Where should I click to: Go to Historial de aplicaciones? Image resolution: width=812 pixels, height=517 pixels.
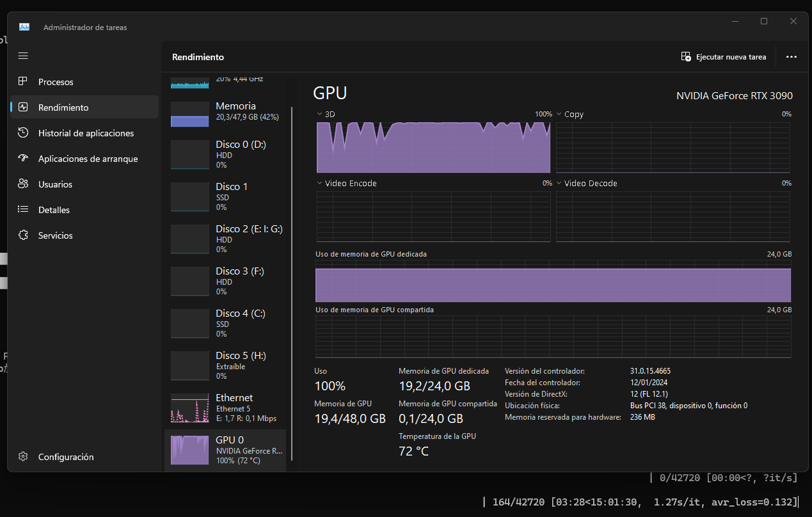coord(84,133)
